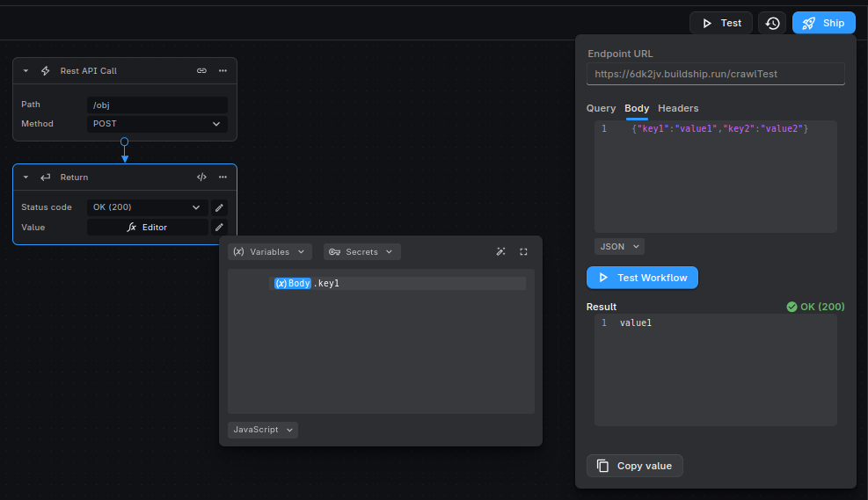This screenshot has height=500, width=868.
Task: Click the Path input field /obj
Action: pyautogui.click(x=157, y=105)
